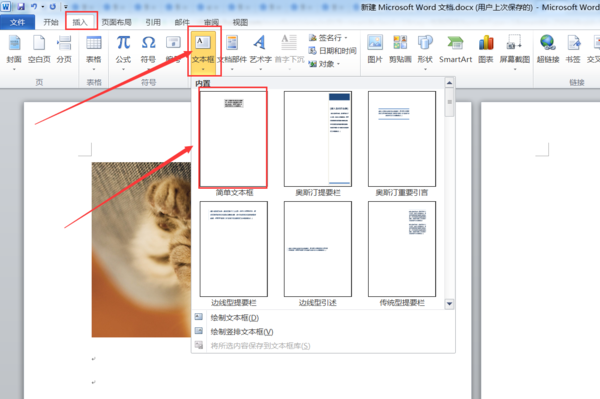This screenshot has width=600, height=399.
Task: Click Date and Time (日期和时间)
Action: pos(333,50)
